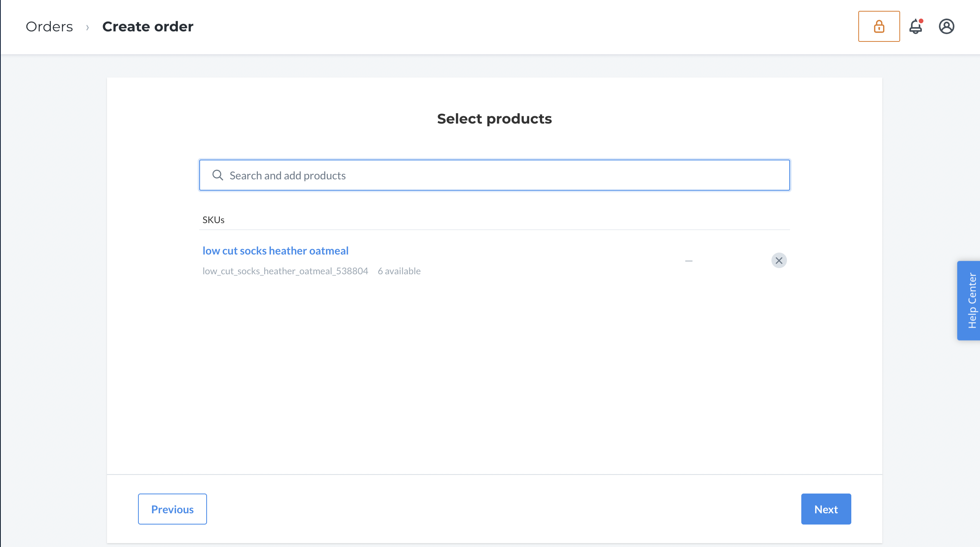Viewport: 980px width, 547px height.
Task: Select the SKU code low_cut_socks_heather_oatmeal_538804
Action: (x=285, y=271)
